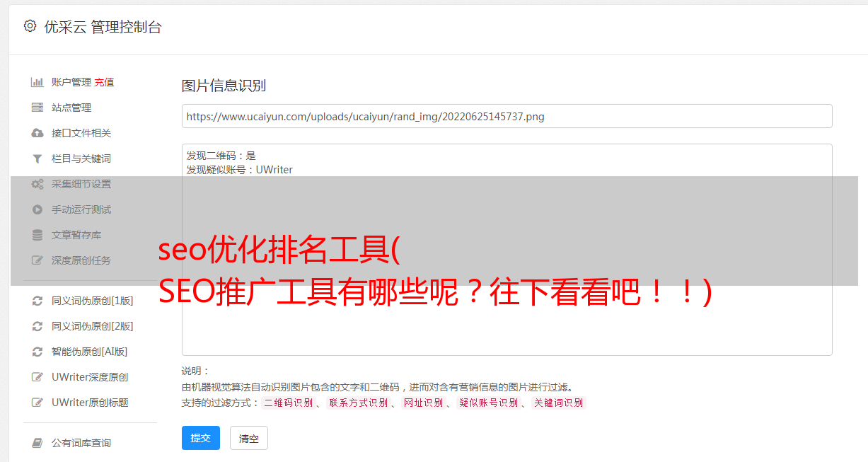Click the 关键词识别 tag
The width and height of the screenshot is (868, 462).
tap(559, 403)
